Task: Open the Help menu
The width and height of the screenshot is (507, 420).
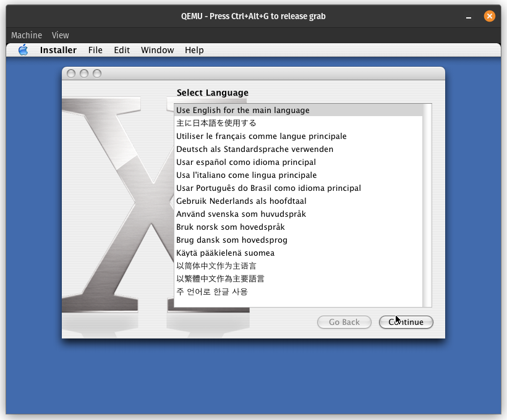Action: click(194, 50)
